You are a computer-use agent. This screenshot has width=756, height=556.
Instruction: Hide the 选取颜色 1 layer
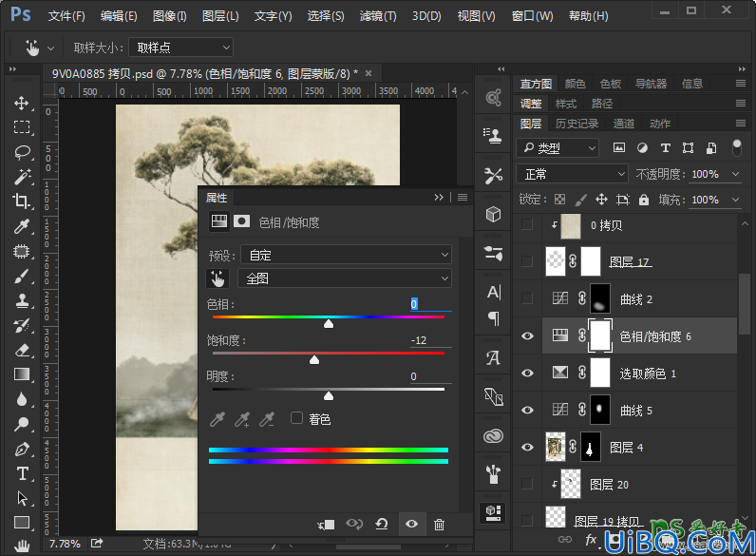[527, 374]
